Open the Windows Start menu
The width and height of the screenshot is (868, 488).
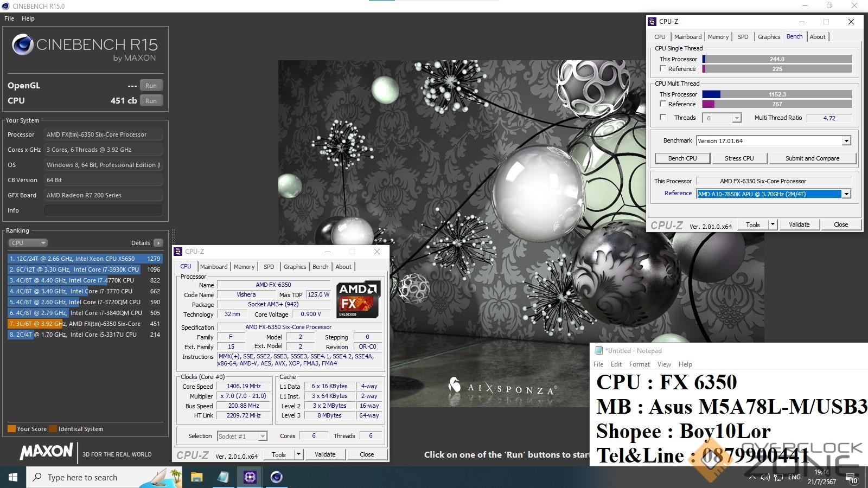pyautogui.click(x=13, y=477)
